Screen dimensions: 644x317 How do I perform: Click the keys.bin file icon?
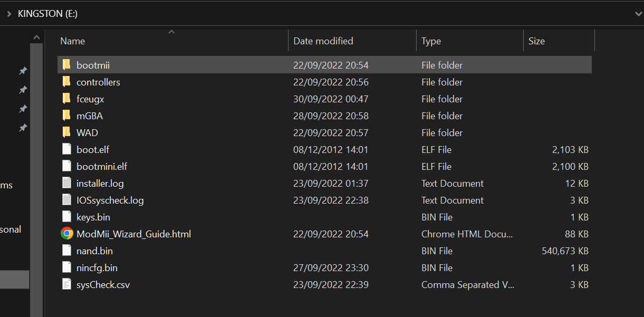(66, 217)
